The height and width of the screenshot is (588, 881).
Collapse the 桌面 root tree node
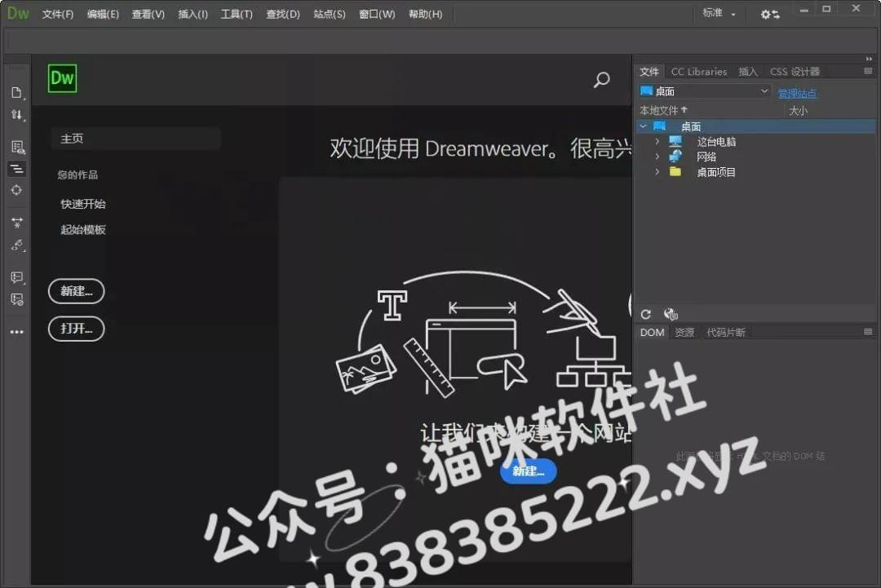point(644,126)
